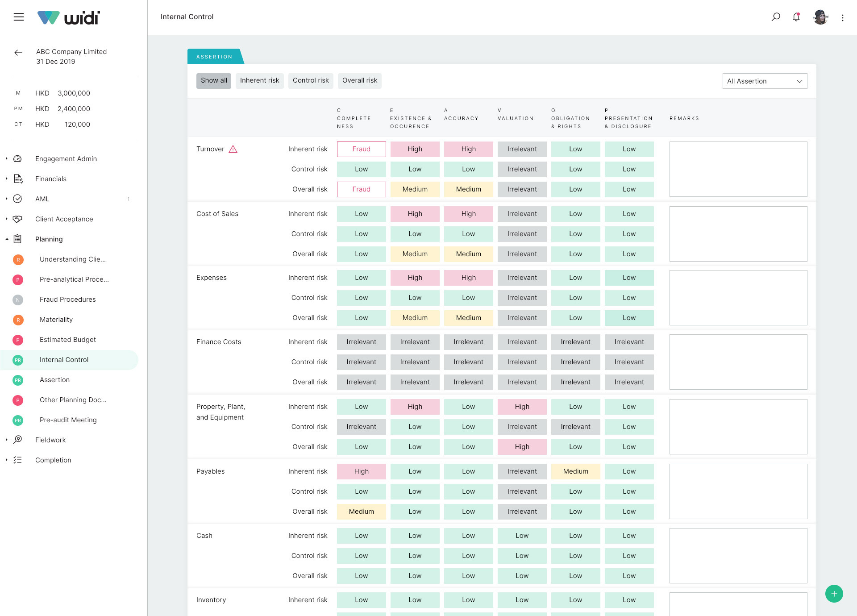Open Estimated Budget page
Viewport: 857px width, 616px height.
point(68,340)
